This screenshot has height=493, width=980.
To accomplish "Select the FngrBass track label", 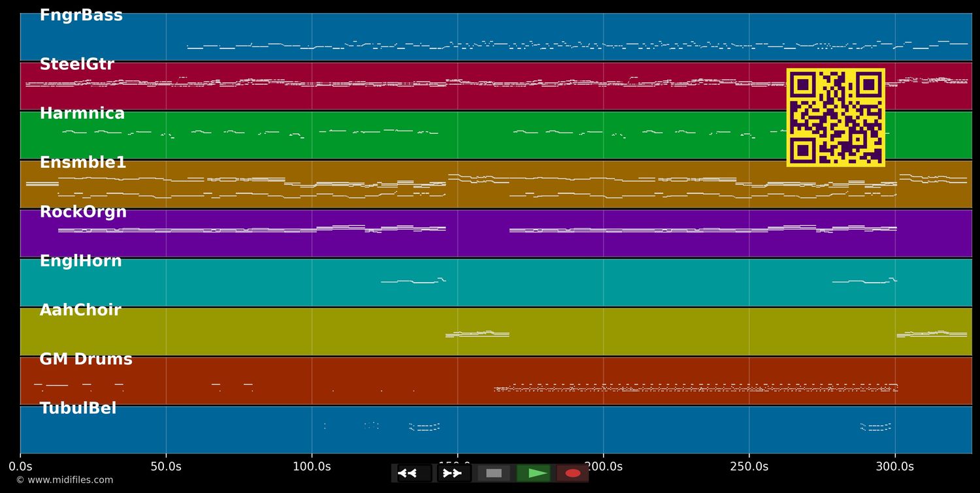I will [81, 16].
